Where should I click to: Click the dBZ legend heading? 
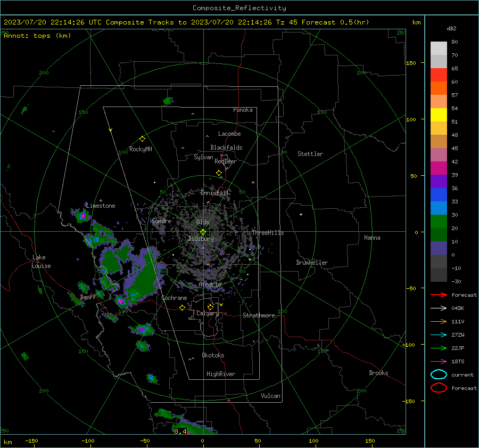[x=451, y=29]
